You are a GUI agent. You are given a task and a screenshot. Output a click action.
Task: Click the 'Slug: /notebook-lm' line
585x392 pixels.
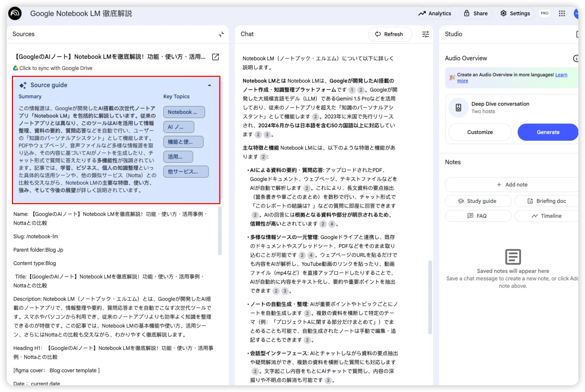pos(36,236)
